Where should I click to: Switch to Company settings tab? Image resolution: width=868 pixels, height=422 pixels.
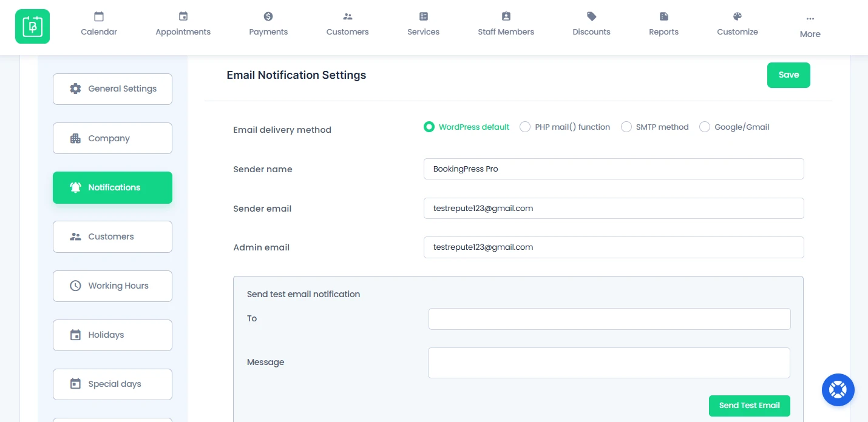[x=112, y=138]
